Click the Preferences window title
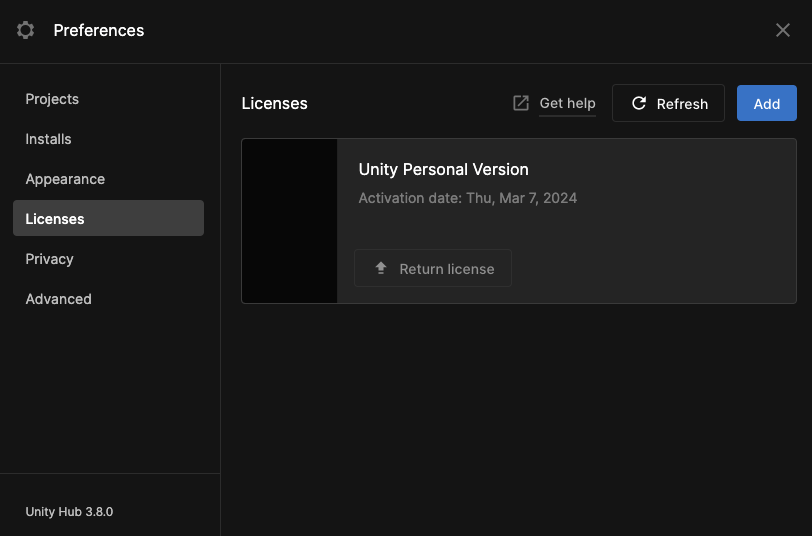Viewport: 812px width, 536px height. (99, 31)
